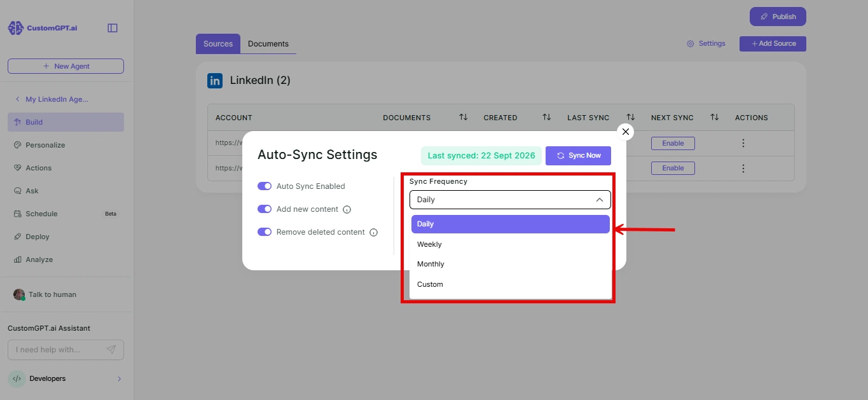Click the Auto-Sync Settings title
Screen dimensions: 868x400
tap(317, 155)
